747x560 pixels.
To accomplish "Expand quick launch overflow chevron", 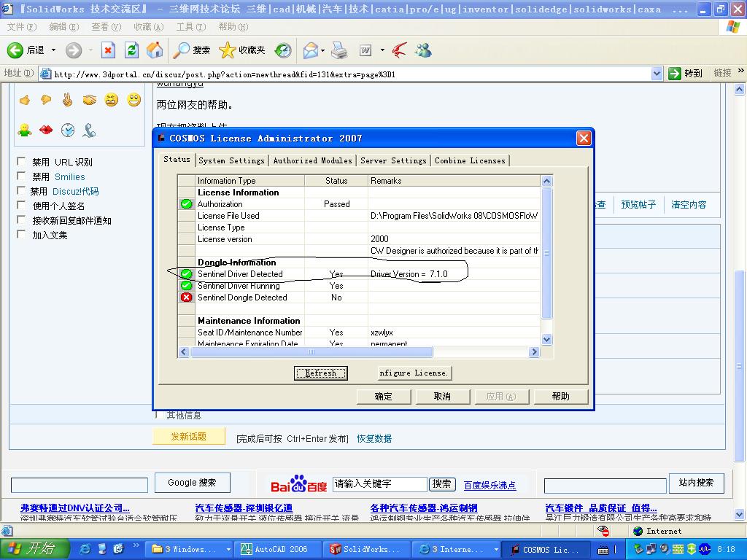I will [x=136, y=545].
